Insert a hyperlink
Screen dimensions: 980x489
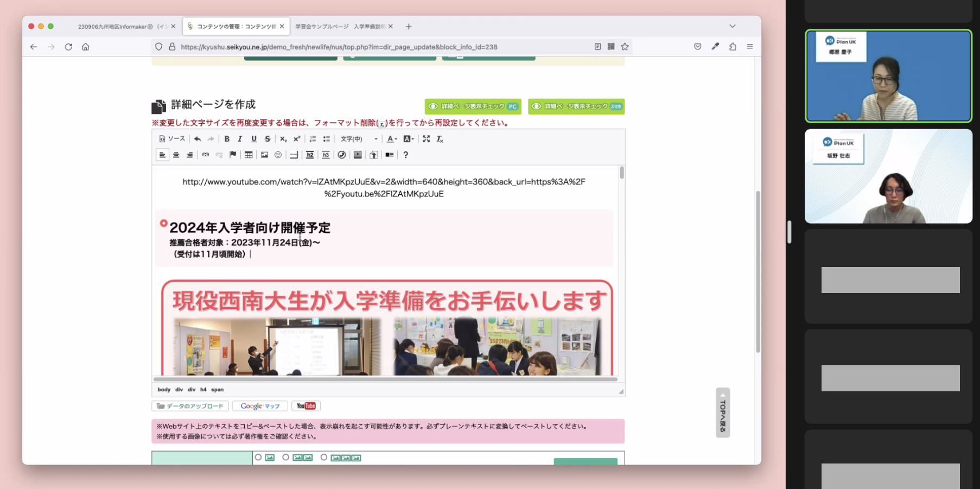pyautogui.click(x=205, y=155)
